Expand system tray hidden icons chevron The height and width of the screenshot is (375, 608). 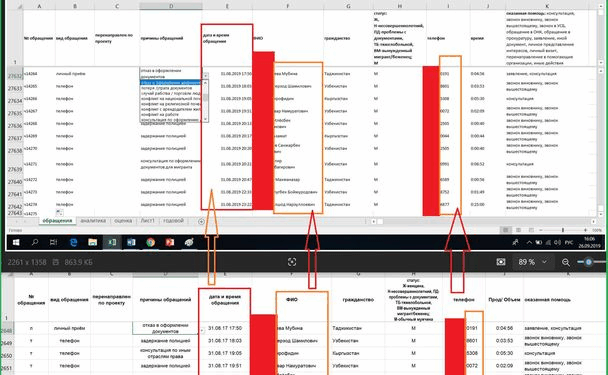tap(529, 242)
